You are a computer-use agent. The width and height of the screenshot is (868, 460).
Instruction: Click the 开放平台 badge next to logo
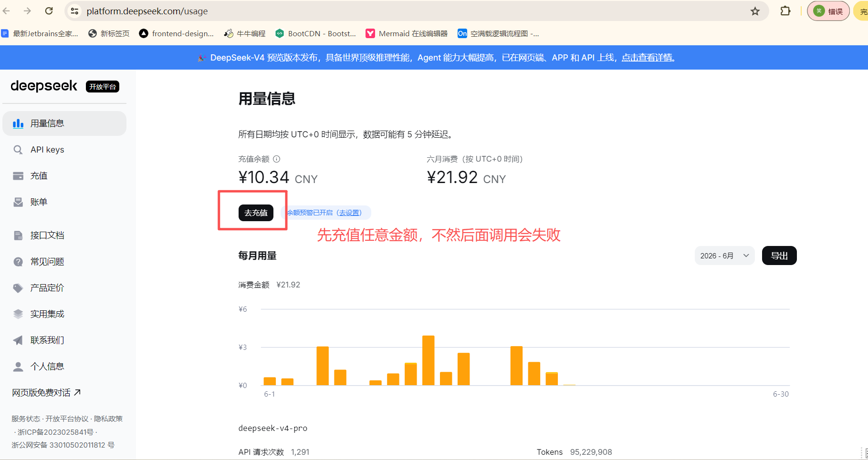(x=103, y=86)
